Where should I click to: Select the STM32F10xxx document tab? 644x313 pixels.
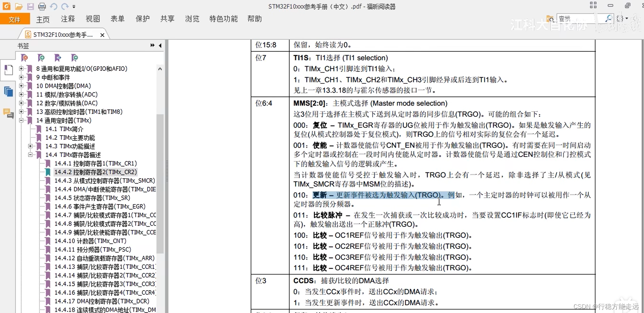coord(63,35)
